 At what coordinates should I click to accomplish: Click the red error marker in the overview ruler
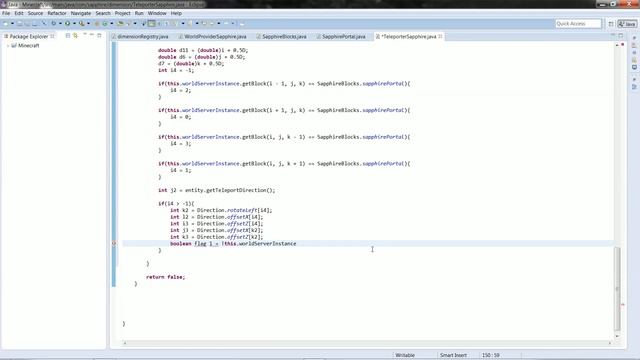pos(622,304)
